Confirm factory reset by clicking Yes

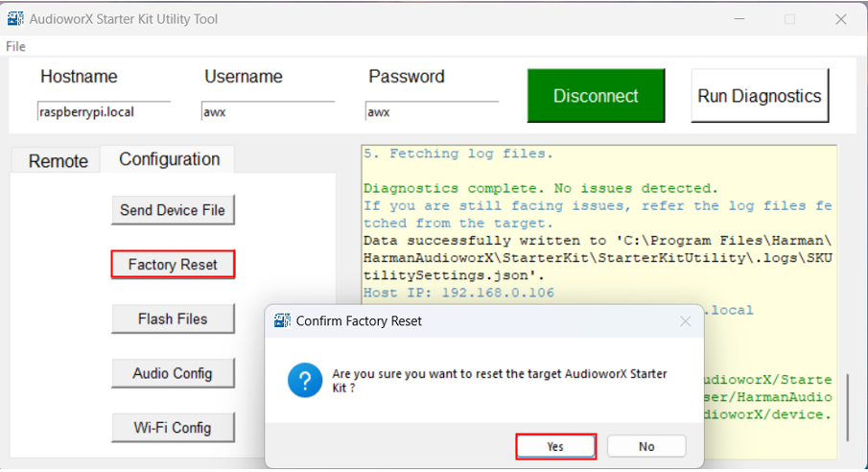pos(555,446)
